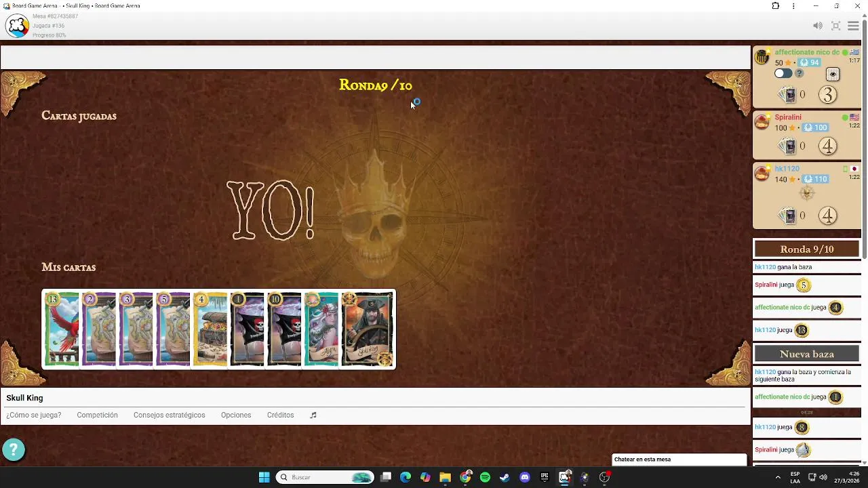Play the purple map 5 card

(173, 329)
